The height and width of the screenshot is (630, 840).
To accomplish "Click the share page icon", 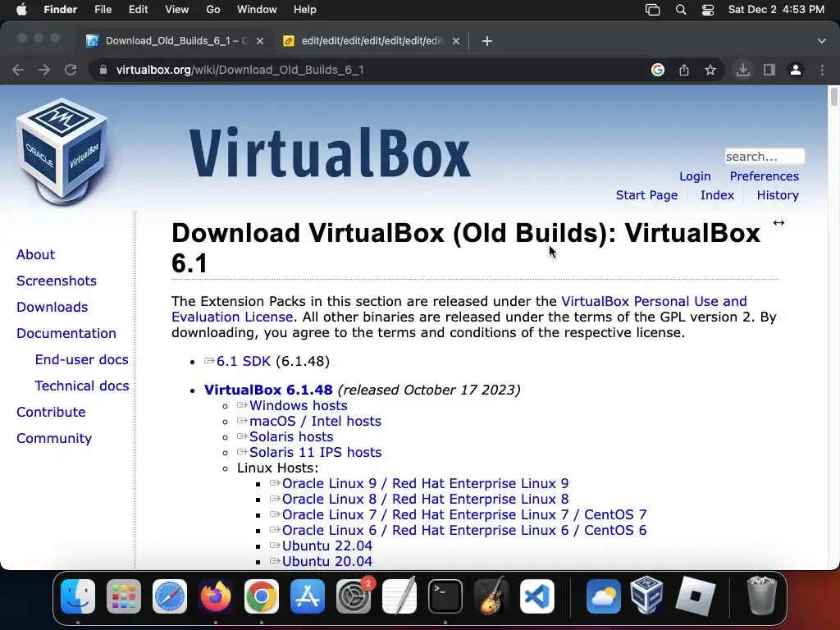I will (x=684, y=70).
